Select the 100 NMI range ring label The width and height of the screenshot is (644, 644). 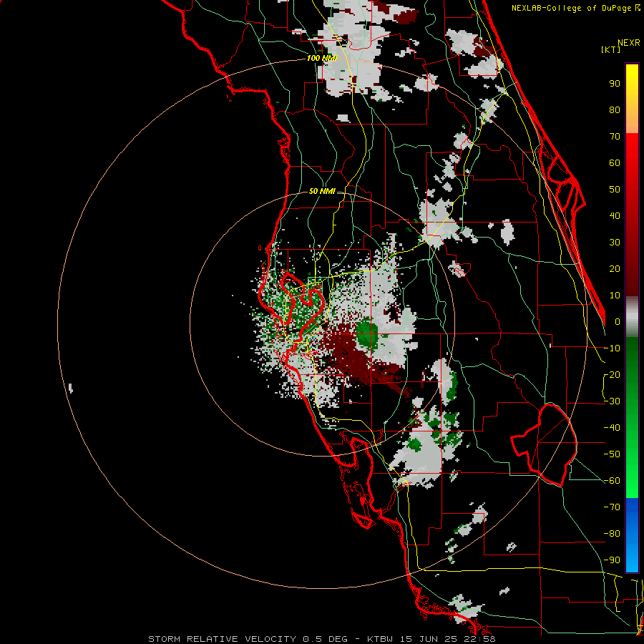(322, 58)
